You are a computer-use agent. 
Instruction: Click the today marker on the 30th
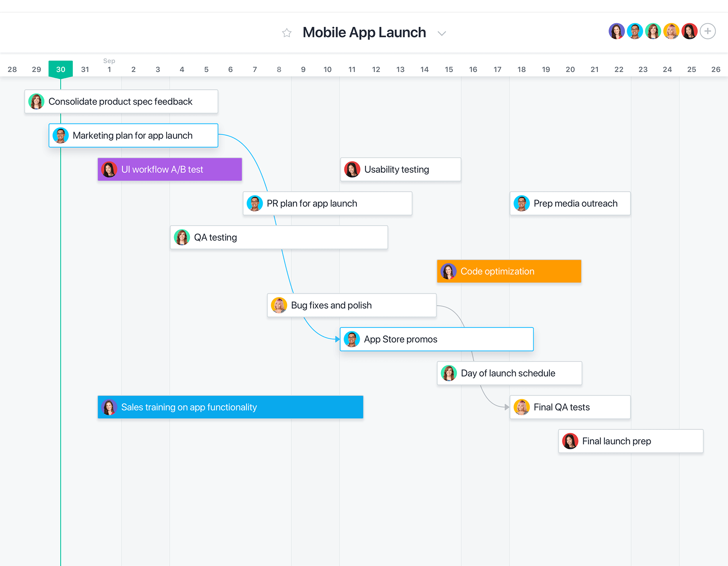coord(61,69)
